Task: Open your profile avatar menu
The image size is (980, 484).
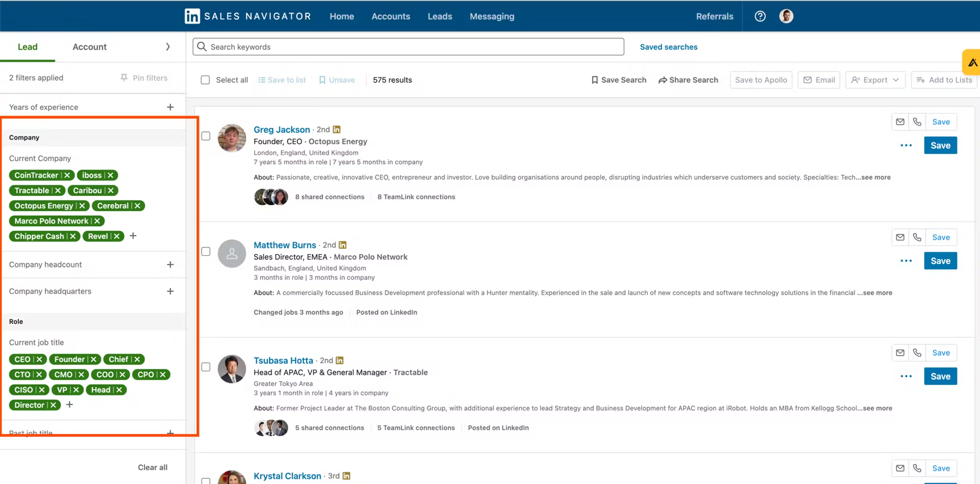Action: coord(786,16)
